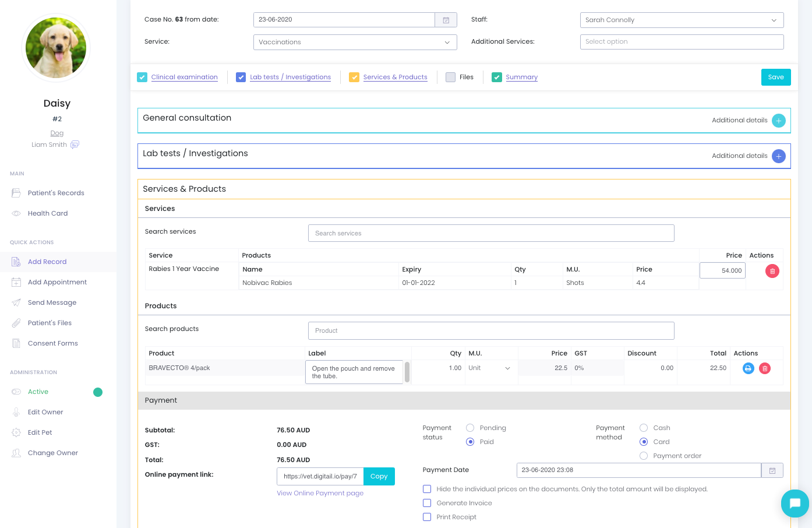812x528 pixels.
Task: Delete the Rabies 1 Year Vaccine service
Action: point(772,271)
